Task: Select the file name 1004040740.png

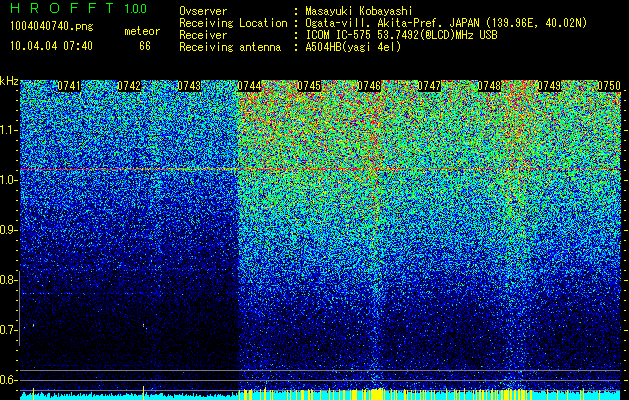Action: pyautogui.click(x=51, y=27)
